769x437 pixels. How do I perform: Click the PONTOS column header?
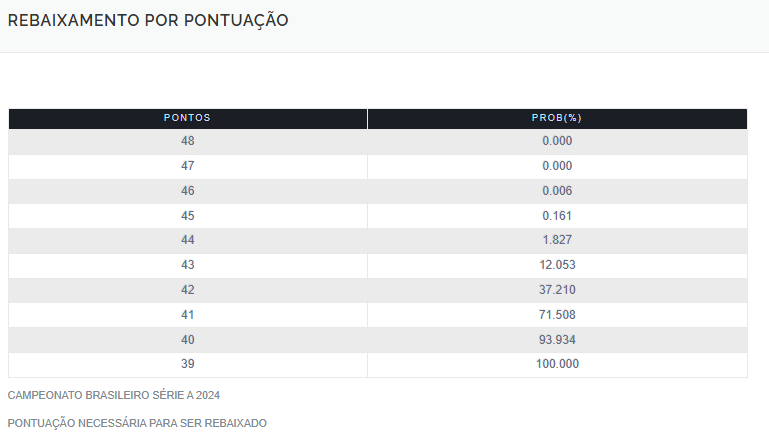187,118
